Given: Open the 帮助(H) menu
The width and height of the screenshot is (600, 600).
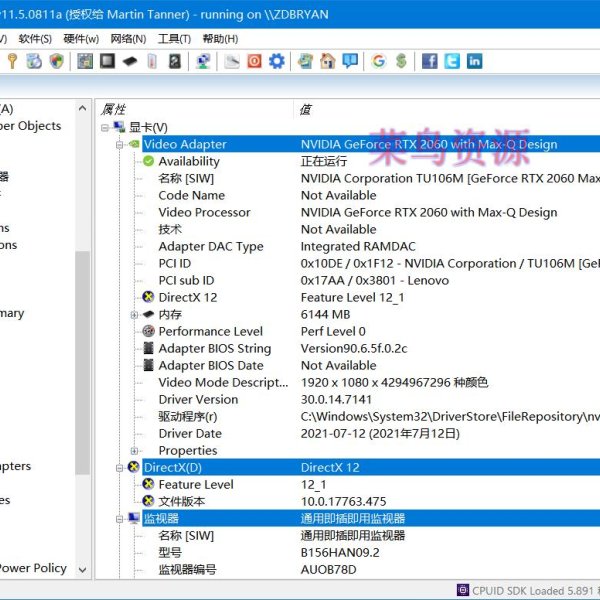Looking at the screenshot, I should [x=220, y=39].
